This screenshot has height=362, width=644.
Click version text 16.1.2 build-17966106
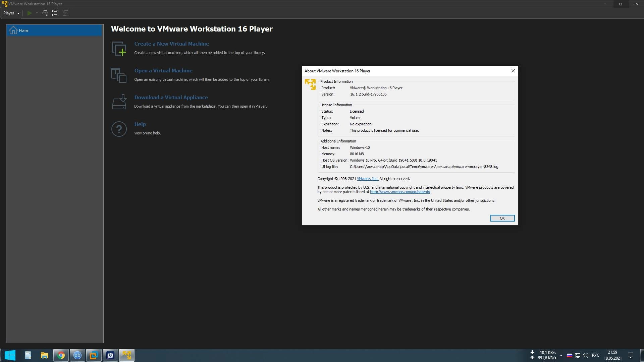coord(368,94)
